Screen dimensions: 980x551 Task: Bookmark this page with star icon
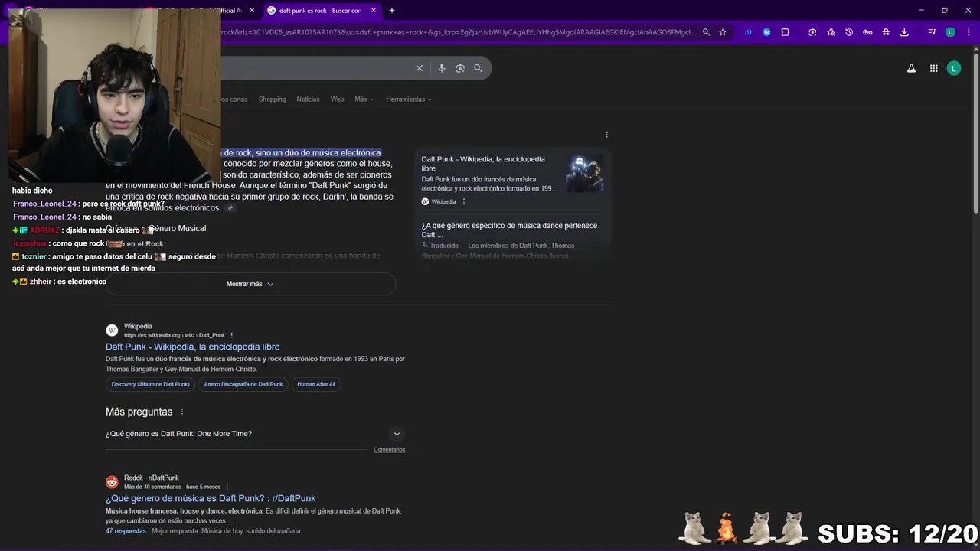[722, 32]
